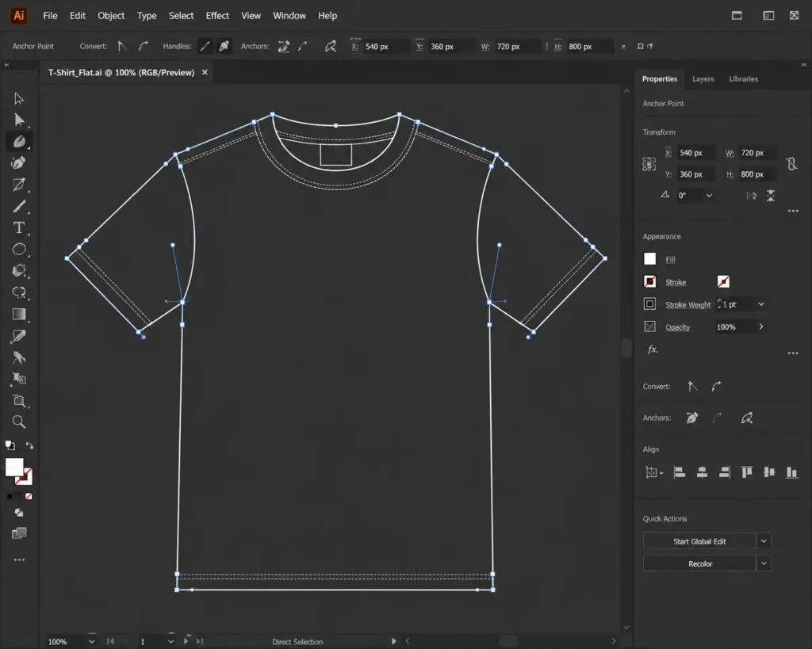The width and height of the screenshot is (812, 649).
Task: Align objects to top edge
Action: click(x=747, y=472)
